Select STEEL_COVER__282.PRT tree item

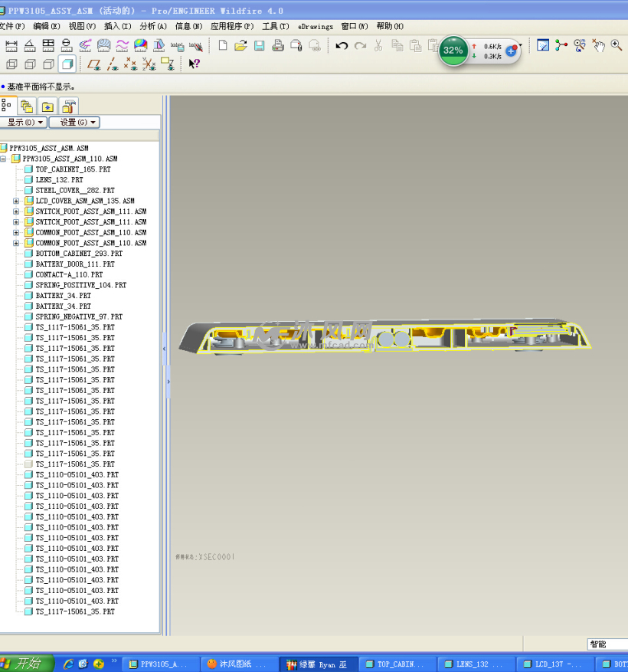[75, 190]
